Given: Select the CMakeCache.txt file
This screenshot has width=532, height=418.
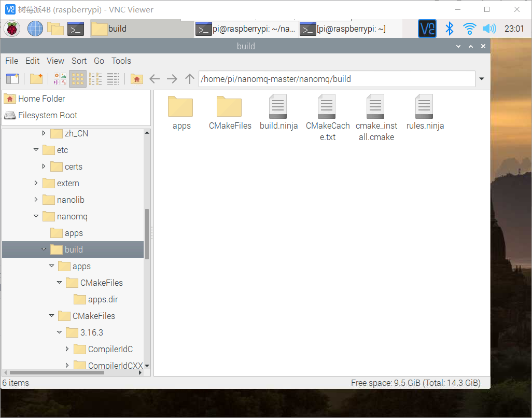Looking at the screenshot, I should coord(327,118).
